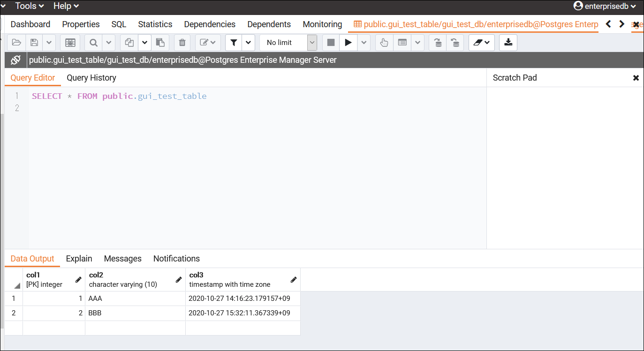Open the Help menu

[66, 6]
